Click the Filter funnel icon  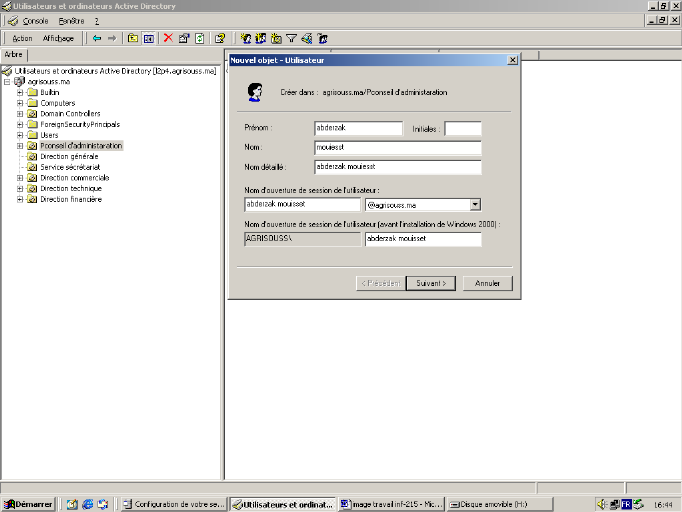pyautogui.click(x=291, y=38)
